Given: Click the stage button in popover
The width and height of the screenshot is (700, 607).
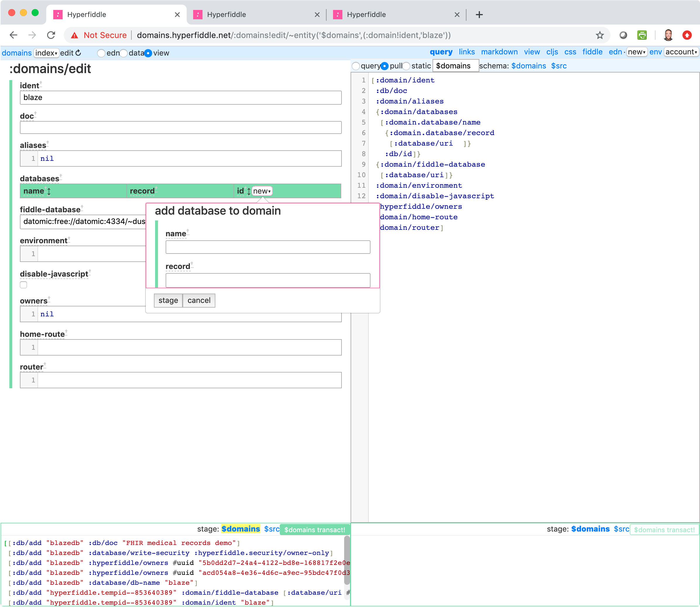Looking at the screenshot, I should click(168, 301).
